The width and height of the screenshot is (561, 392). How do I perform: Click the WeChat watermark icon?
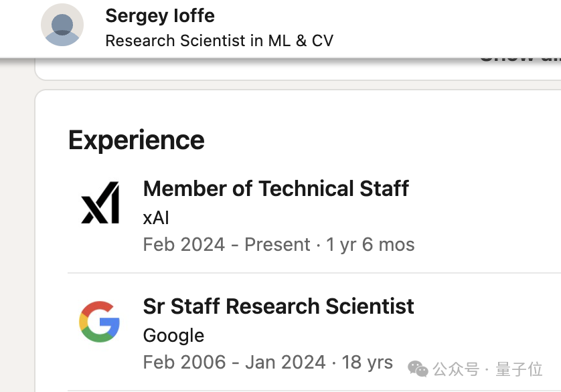click(x=418, y=369)
